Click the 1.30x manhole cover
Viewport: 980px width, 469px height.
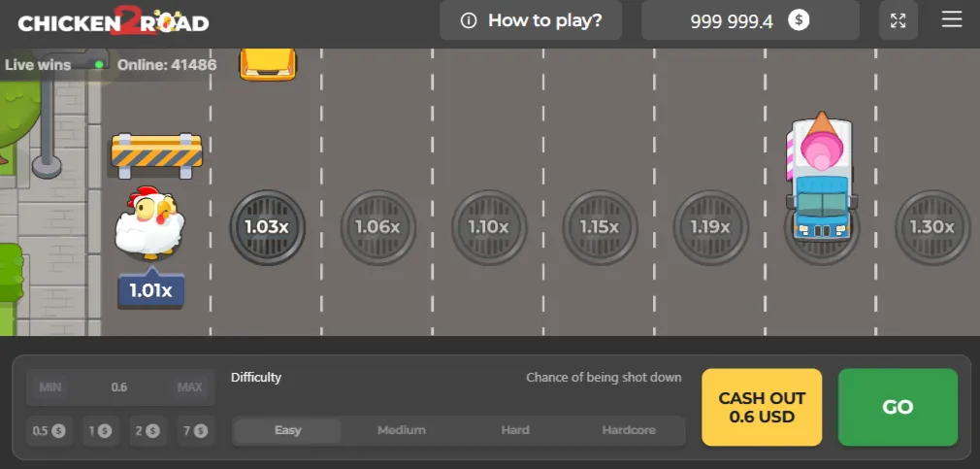point(931,227)
